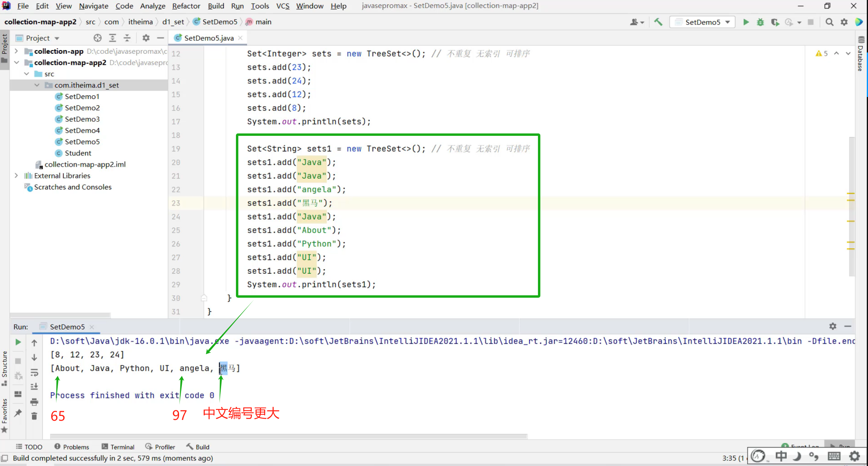Click the Debug bug icon

tap(760, 22)
